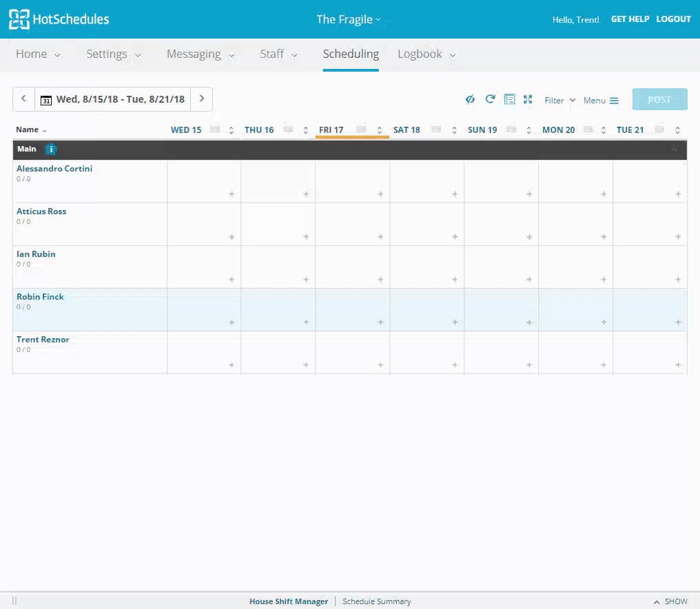Screen dimensions: 700x609
Task: Sort WED 15 column with arrows
Action: pos(231,130)
